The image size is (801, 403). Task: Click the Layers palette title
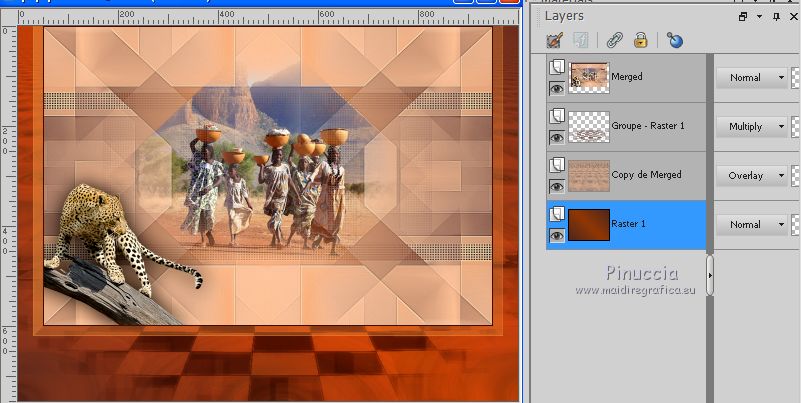tap(564, 16)
